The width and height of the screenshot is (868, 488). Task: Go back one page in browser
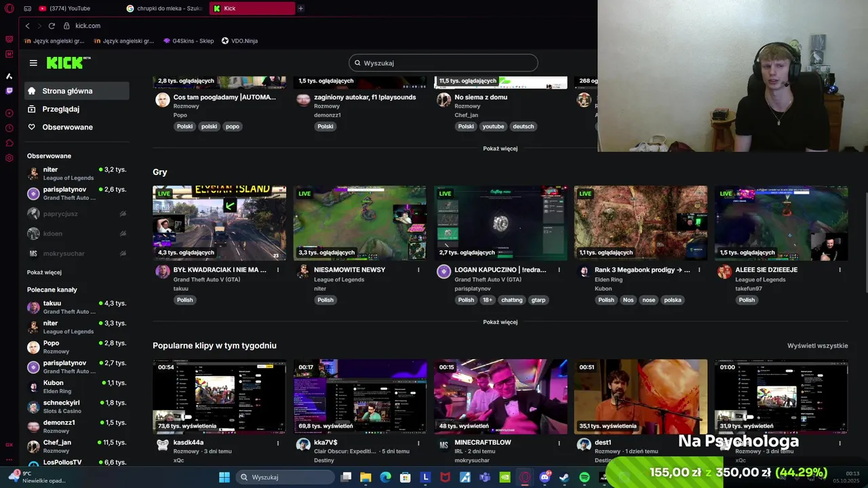tap(28, 26)
